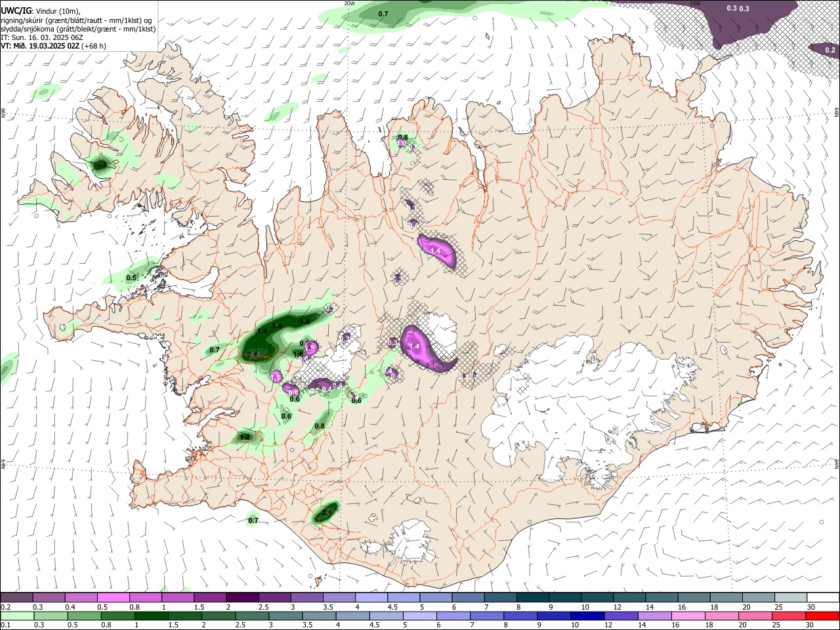The height and width of the screenshot is (630, 840).
Task: Click the darkest purple 2–2.5 snow legend swatch
Action: coord(241,597)
